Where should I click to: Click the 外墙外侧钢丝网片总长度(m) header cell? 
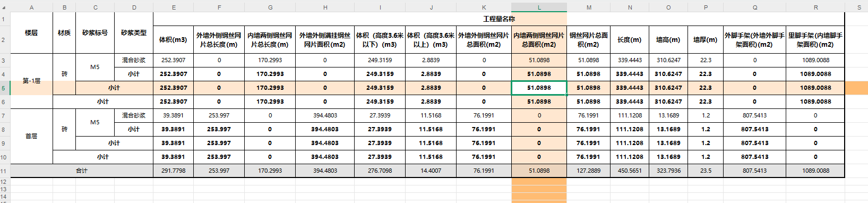pos(219,40)
